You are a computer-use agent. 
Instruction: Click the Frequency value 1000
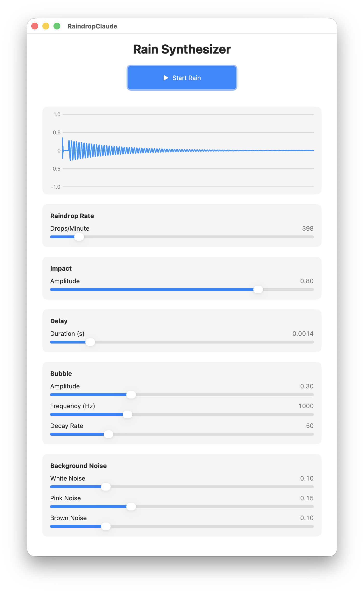306,406
